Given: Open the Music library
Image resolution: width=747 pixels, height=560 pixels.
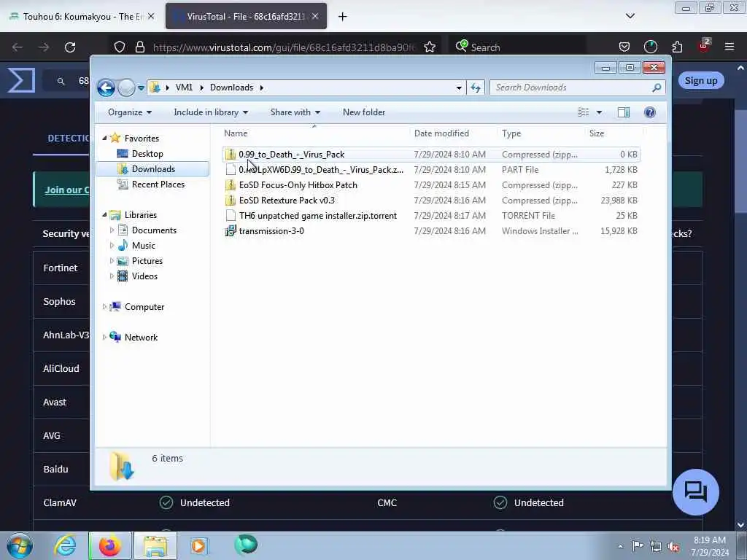Looking at the screenshot, I should click(144, 246).
